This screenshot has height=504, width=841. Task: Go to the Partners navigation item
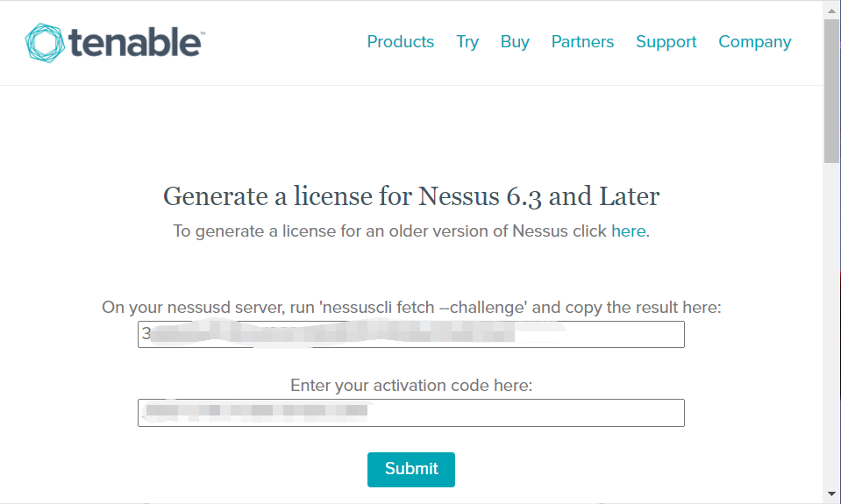point(582,42)
